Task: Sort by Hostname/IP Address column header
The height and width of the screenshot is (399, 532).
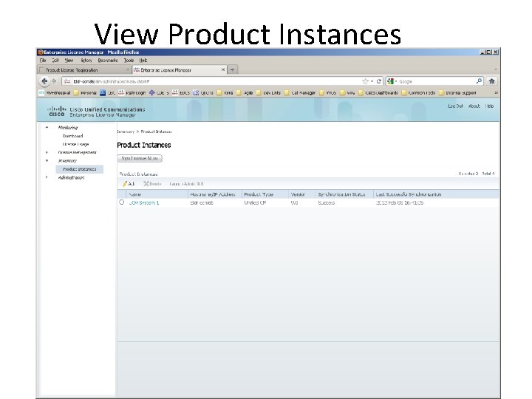Action: tap(215, 194)
